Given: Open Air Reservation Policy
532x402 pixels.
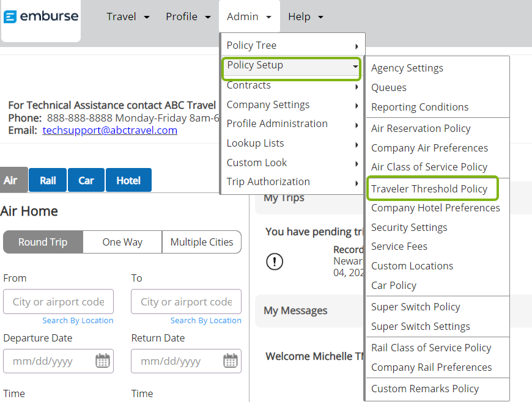Looking at the screenshot, I should click(421, 128).
